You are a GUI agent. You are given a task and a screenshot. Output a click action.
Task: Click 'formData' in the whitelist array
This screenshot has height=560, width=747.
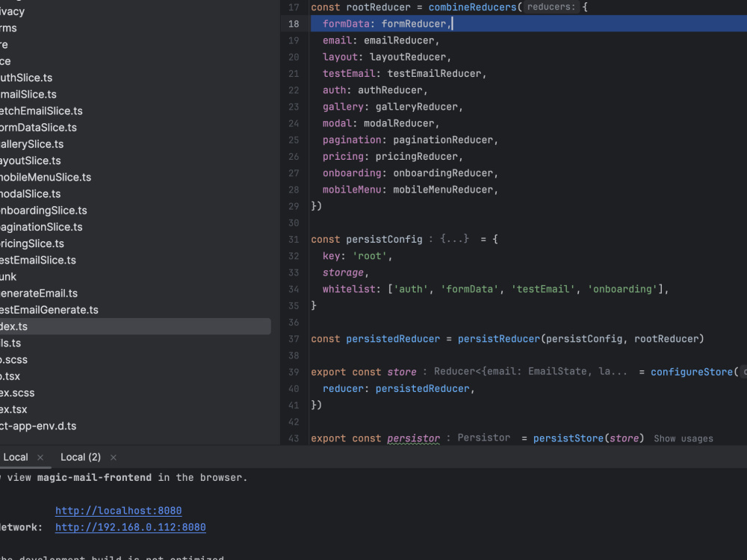[469, 289]
